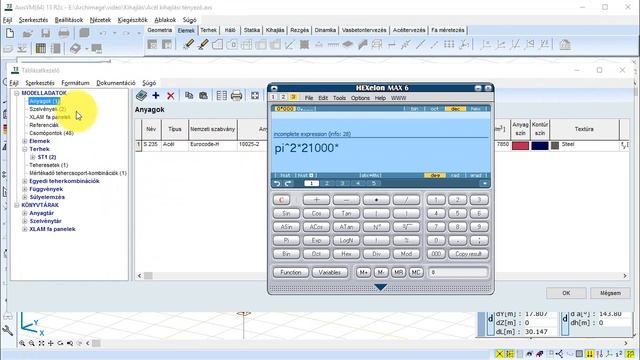This screenshot has width=640, height=360.
Task: Click the dark blue Kontúr szín swatch
Action: pos(540,145)
